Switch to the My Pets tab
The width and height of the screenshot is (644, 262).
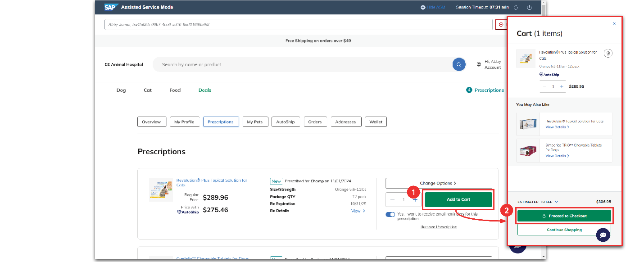click(x=255, y=122)
